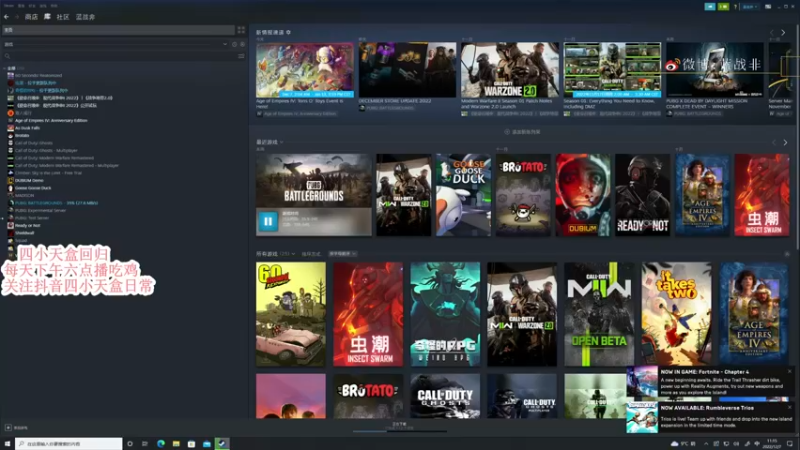800x450 pixels.
Task: Open the profile name tab
Action: pyautogui.click(x=85, y=17)
